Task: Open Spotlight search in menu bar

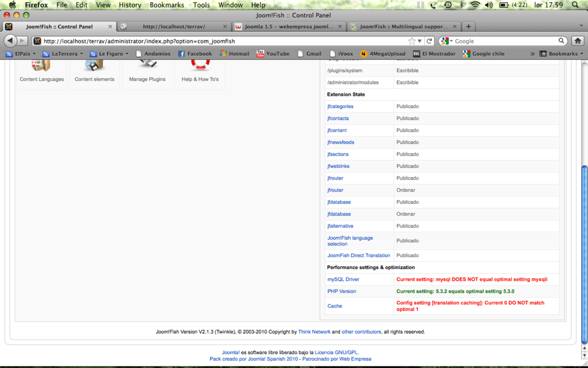Action: pos(575,5)
